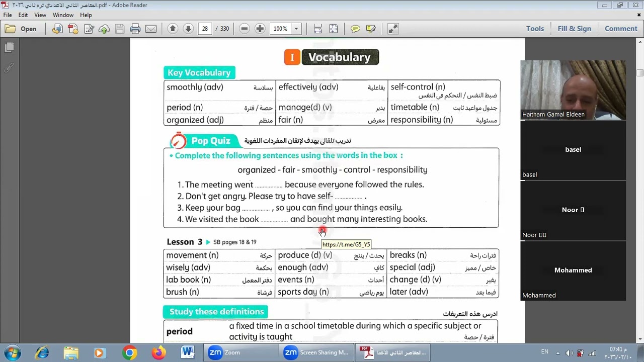Click the t.me/G5_Y5 link tooltip
This screenshot has height=362, width=644.
point(346,244)
